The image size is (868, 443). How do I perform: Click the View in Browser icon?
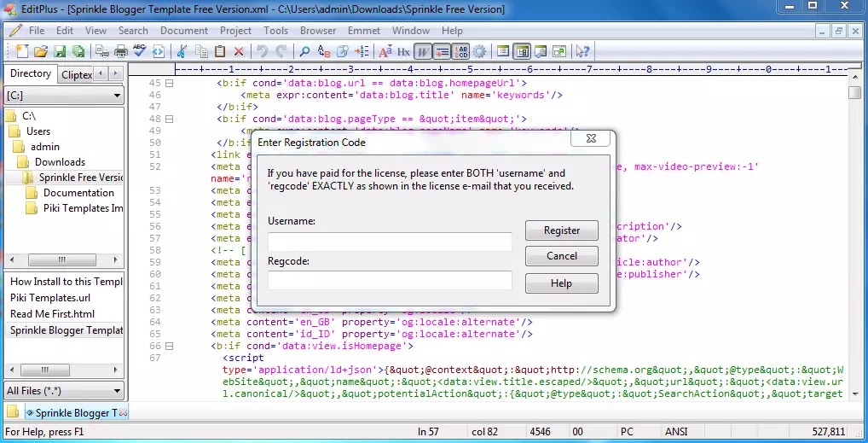159,51
